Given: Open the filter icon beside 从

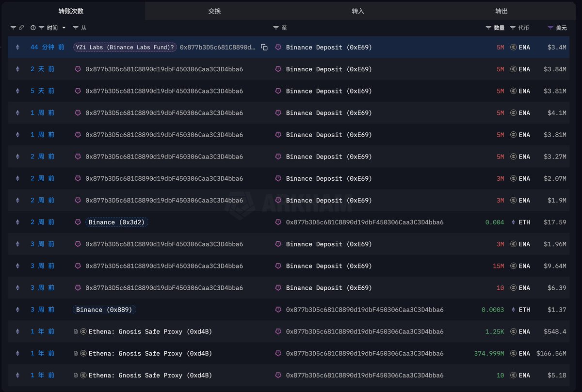Looking at the screenshot, I should (77, 28).
